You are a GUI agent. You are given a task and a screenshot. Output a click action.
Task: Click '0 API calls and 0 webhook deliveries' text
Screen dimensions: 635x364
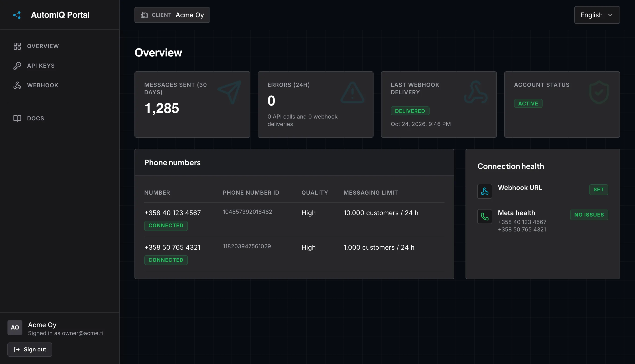click(x=303, y=120)
